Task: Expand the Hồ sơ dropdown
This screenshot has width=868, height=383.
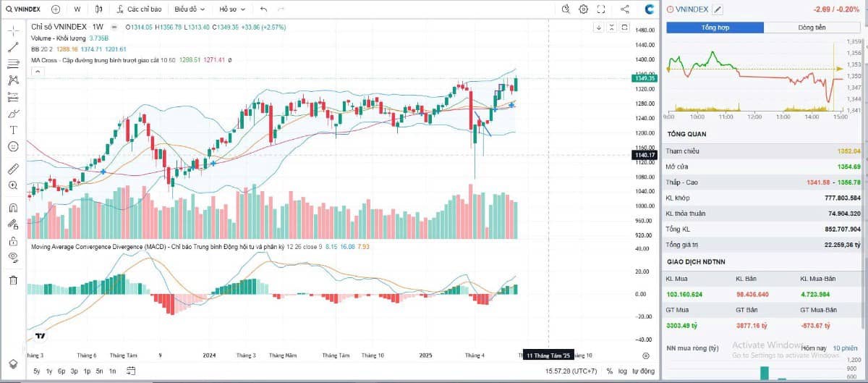Action: click(232, 9)
